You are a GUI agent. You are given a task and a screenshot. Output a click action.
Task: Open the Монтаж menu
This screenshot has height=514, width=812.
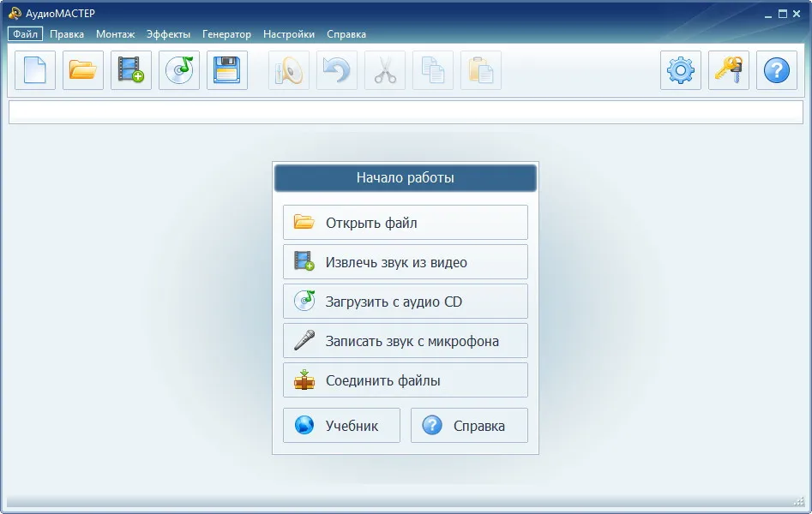[x=115, y=34]
